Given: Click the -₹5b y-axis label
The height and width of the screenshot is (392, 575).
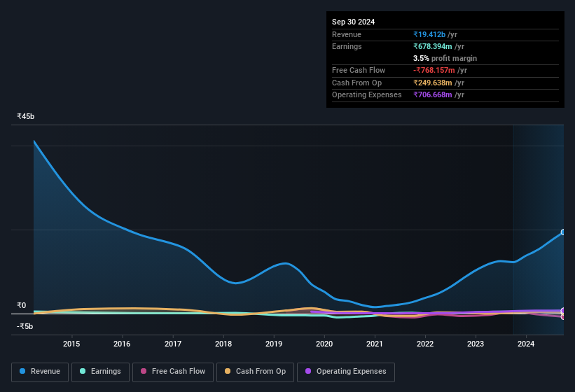Looking at the screenshot, I should 25,326.
